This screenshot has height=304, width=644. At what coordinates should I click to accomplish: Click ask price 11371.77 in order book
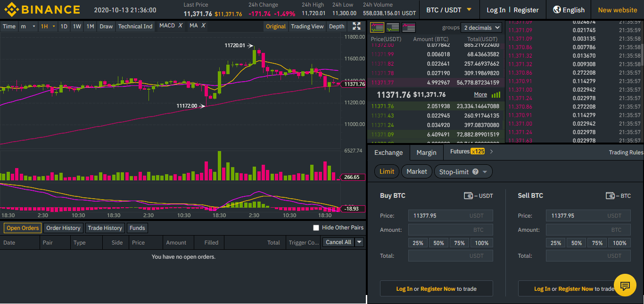pos(382,83)
